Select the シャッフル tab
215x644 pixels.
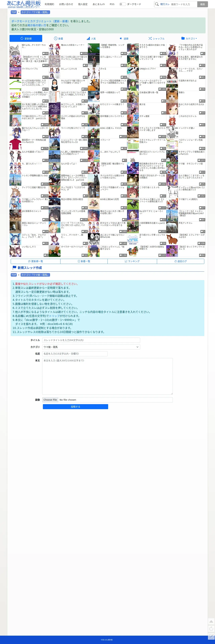pyautogui.click(x=156, y=38)
